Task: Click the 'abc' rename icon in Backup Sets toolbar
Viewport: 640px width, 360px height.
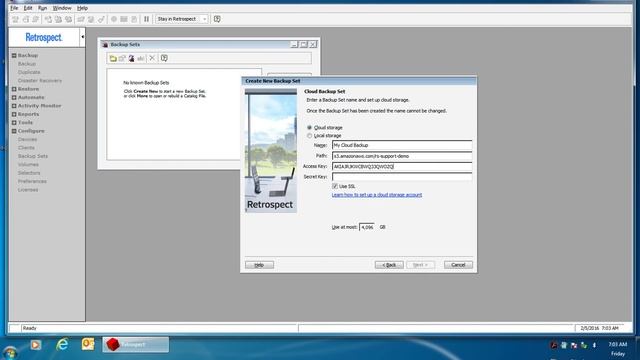Action: (x=140, y=58)
